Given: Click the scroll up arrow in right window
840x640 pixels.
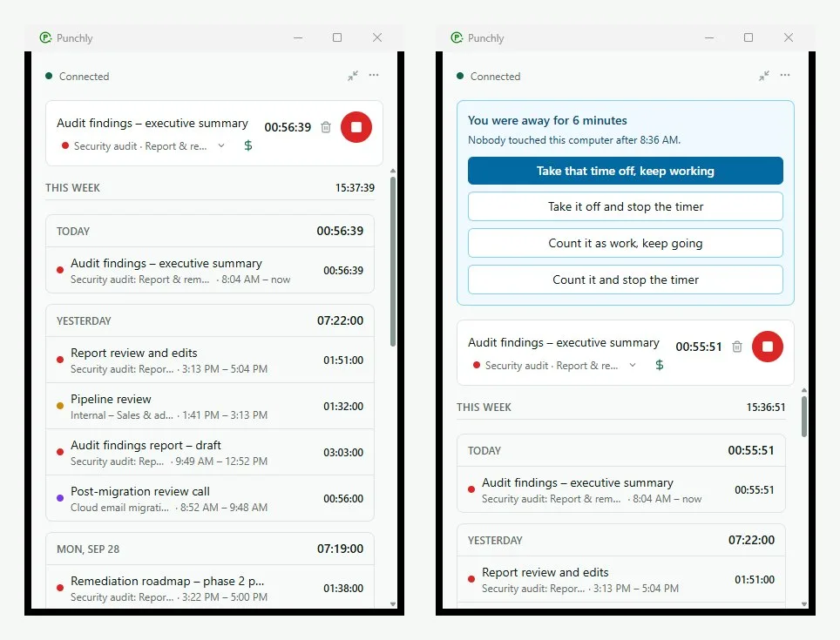Looking at the screenshot, I should (804, 391).
